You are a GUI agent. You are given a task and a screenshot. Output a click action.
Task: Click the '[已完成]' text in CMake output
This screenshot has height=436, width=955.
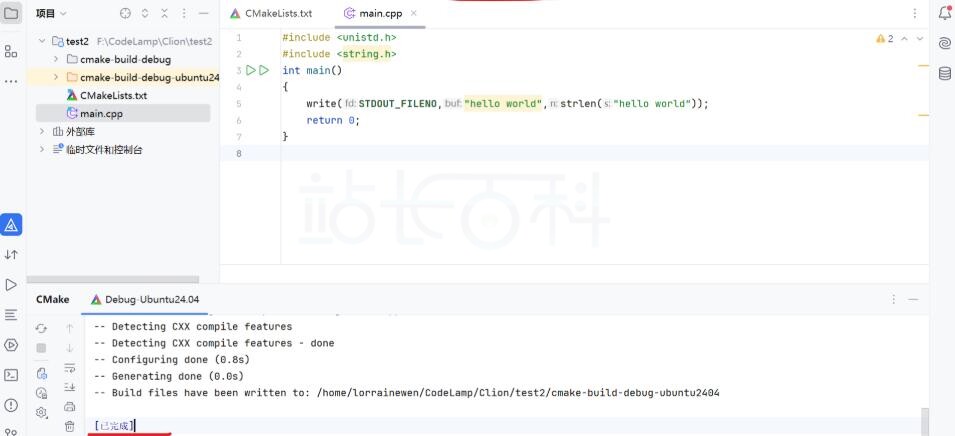(114, 426)
